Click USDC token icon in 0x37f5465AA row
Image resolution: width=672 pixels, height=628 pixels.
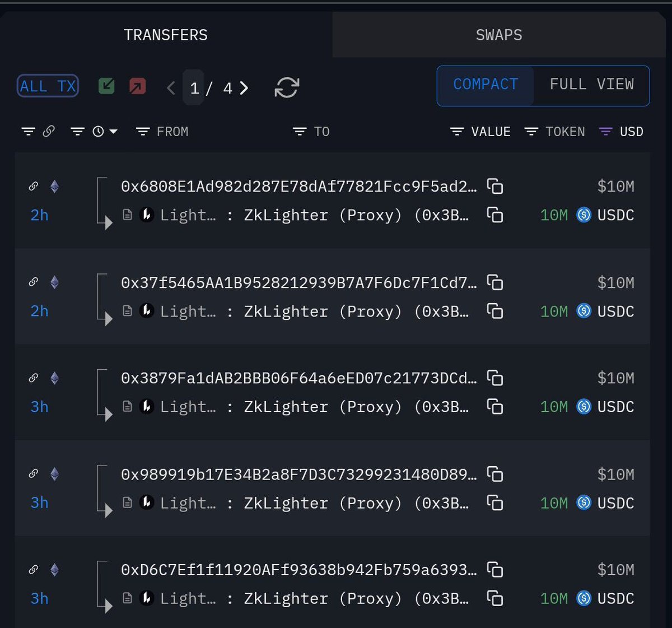(x=584, y=311)
